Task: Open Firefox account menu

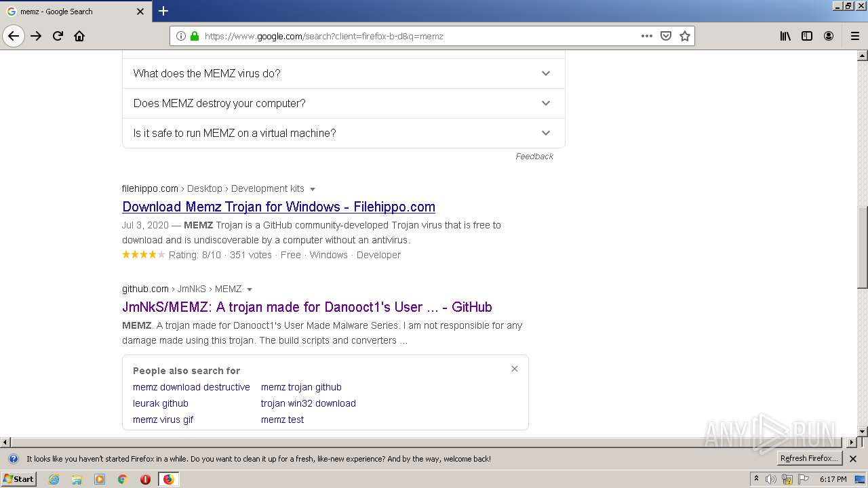Action: click(829, 36)
